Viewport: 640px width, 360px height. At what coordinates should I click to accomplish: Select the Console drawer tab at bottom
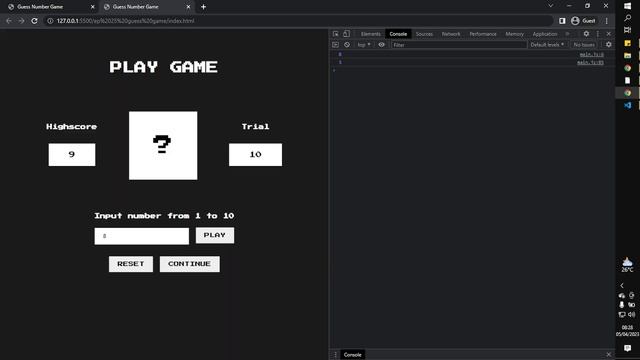point(353,355)
